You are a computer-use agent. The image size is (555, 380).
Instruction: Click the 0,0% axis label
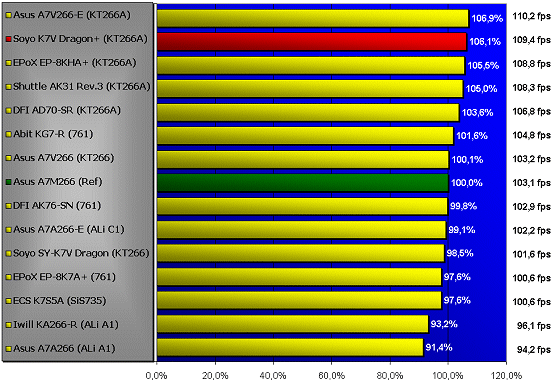[x=156, y=376]
